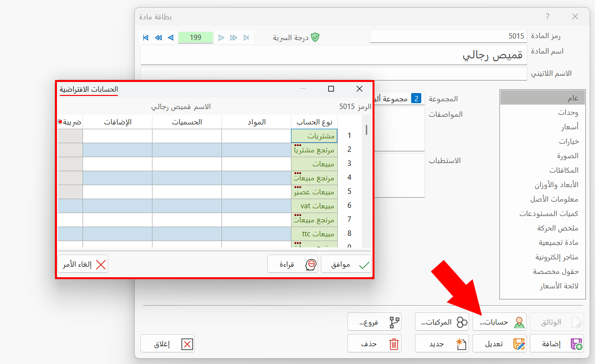Click نوع الحساب column header
The image size is (595, 364).
(315, 122)
